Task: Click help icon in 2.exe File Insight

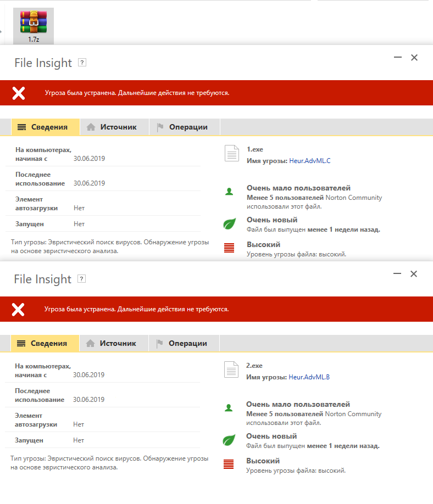Action: [82, 279]
